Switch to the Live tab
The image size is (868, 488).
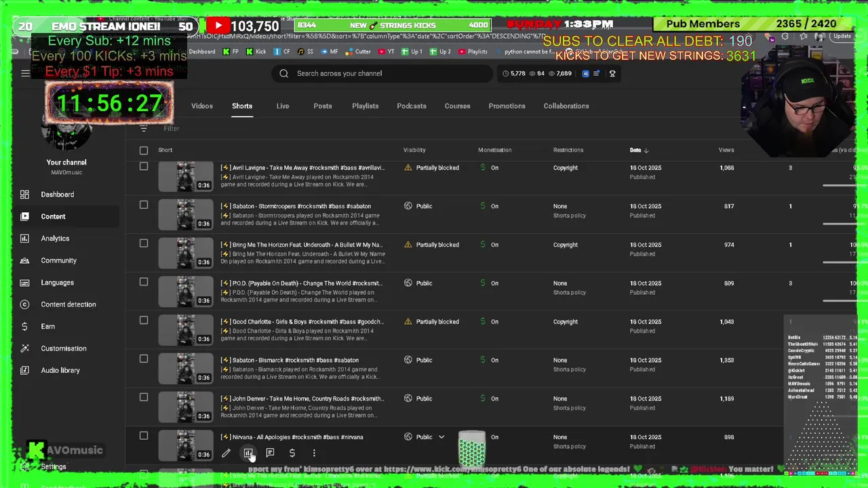[x=283, y=106]
